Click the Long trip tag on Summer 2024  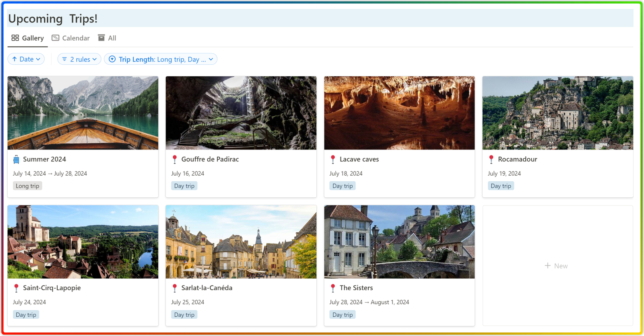tap(27, 186)
